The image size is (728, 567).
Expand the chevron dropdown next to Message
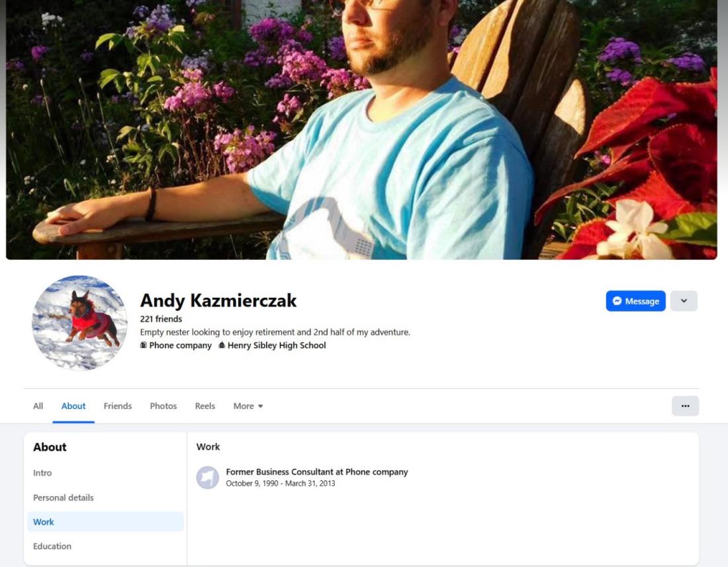[x=684, y=301]
